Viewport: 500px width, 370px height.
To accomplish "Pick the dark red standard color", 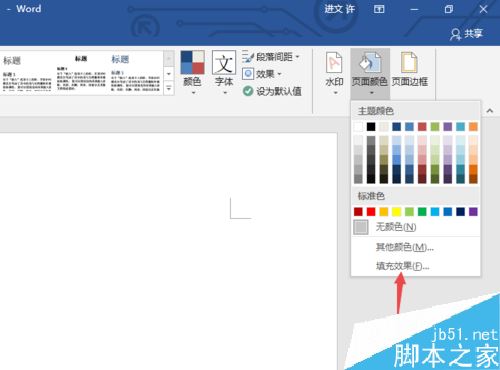I will pyautogui.click(x=358, y=212).
